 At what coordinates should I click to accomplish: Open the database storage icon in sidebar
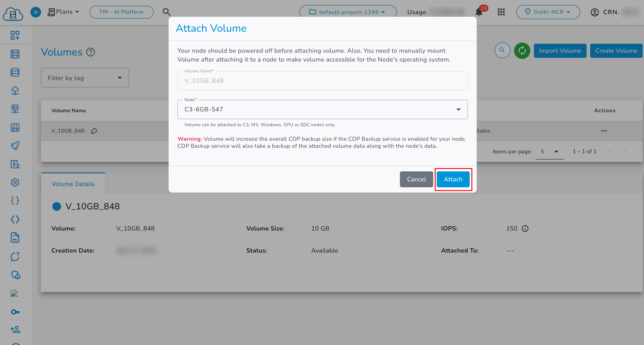coord(15,72)
